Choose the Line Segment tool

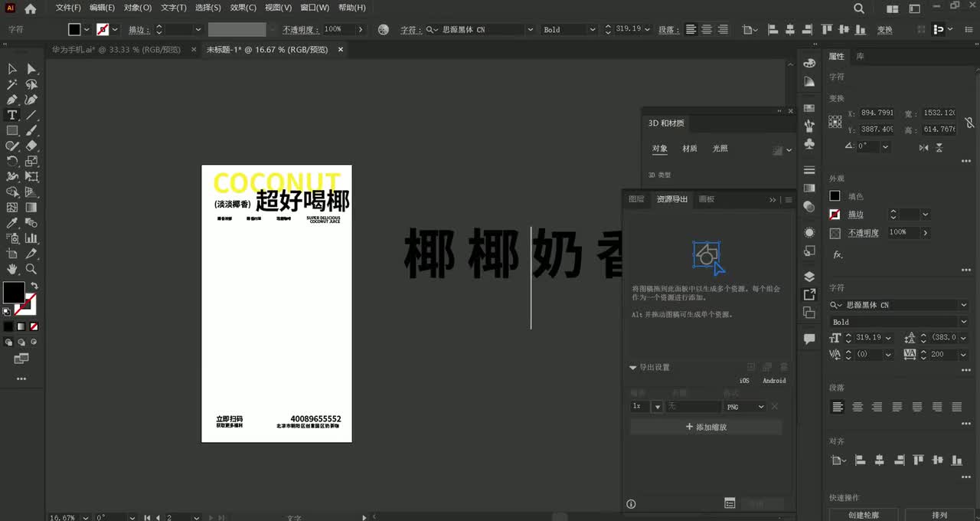(x=31, y=115)
